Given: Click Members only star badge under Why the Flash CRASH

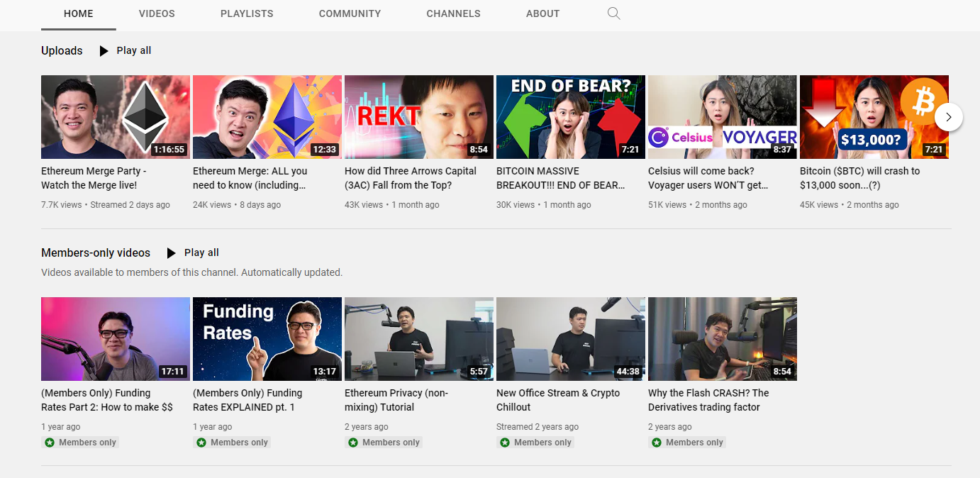Looking at the screenshot, I should point(657,443).
